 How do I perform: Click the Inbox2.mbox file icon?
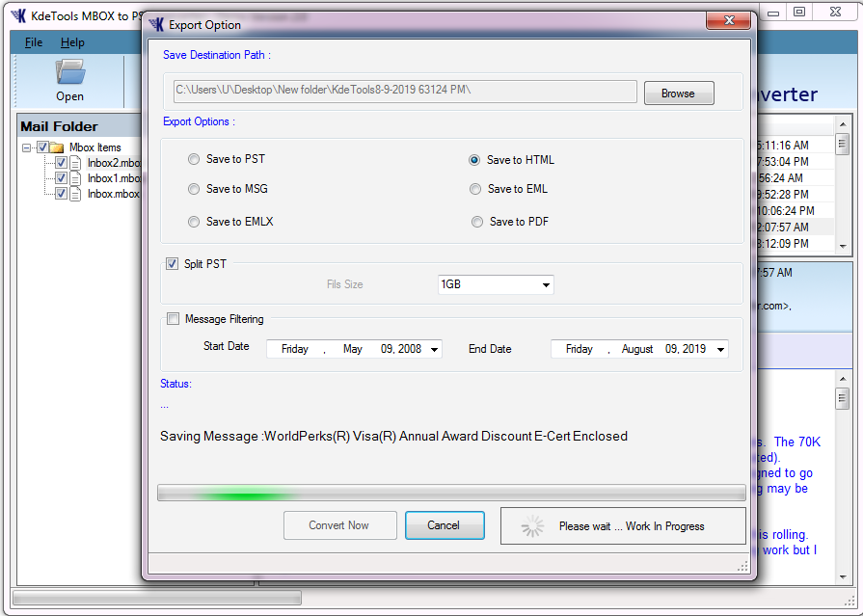(75, 163)
